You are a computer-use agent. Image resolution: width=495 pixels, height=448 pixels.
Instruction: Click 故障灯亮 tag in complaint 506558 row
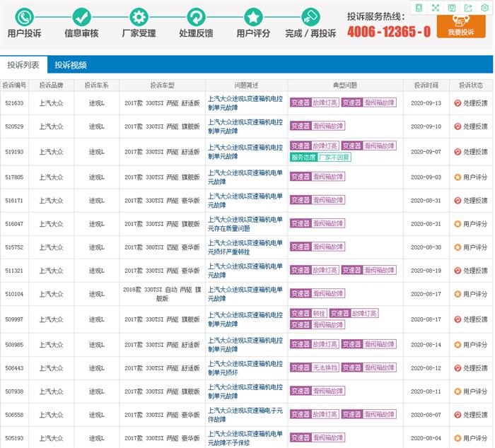pyautogui.click(x=315, y=414)
